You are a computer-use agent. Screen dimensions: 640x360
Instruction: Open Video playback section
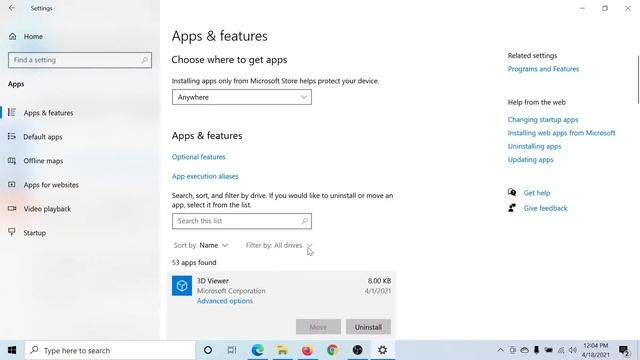coord(47,209)
